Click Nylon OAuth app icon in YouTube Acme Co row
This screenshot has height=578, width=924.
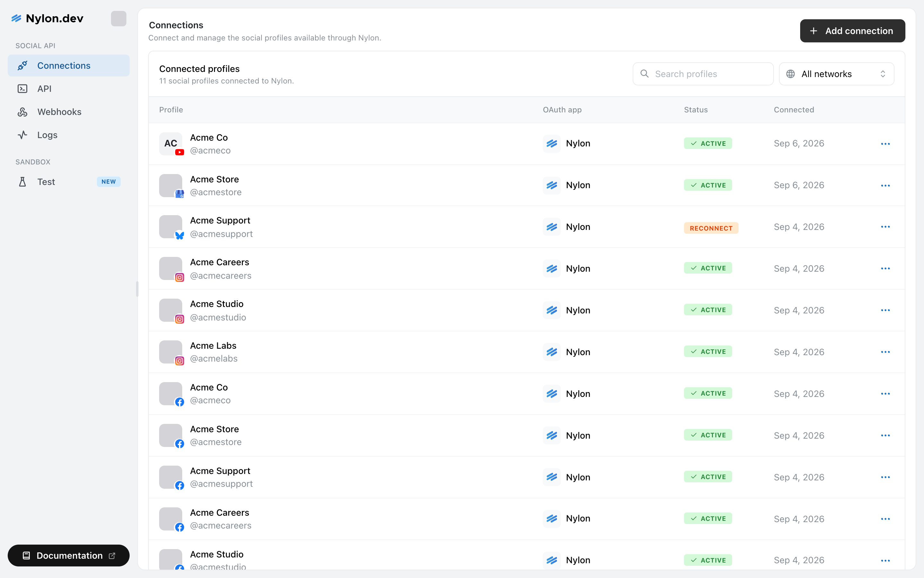click(552, 144)
